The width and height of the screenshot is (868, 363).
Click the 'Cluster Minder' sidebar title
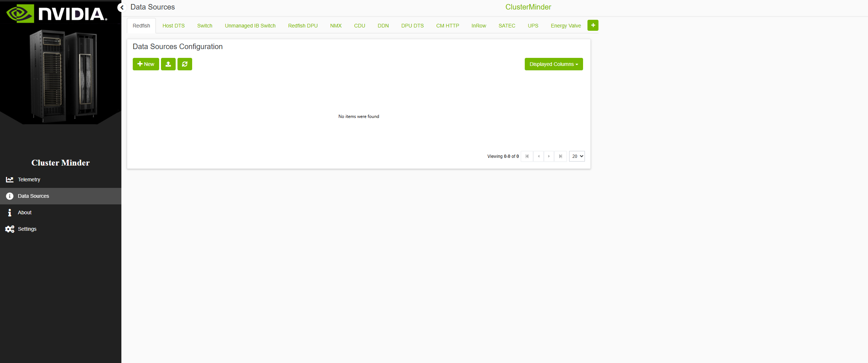(61, 163)
